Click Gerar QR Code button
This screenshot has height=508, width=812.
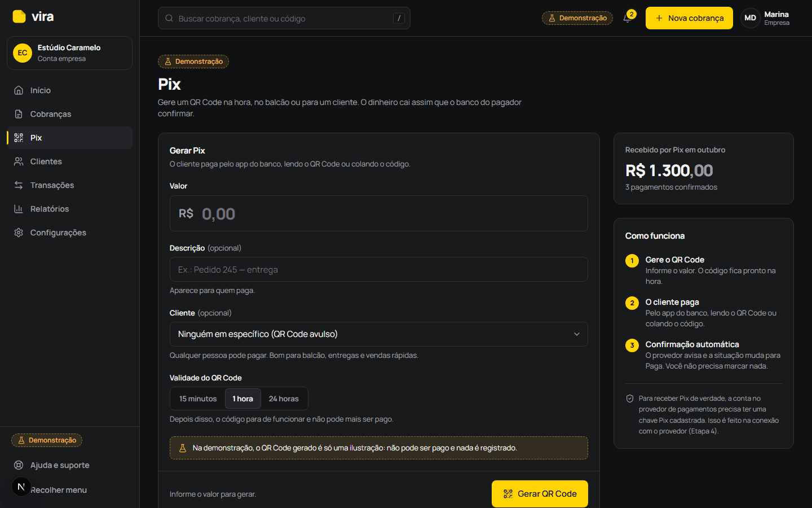pos(540,494)
